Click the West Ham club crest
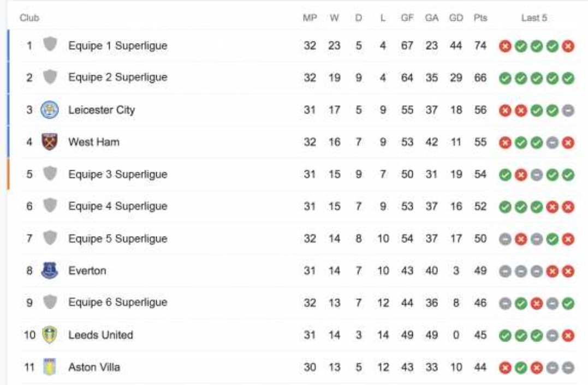This screenshot has height=385, width=588. 50,142
